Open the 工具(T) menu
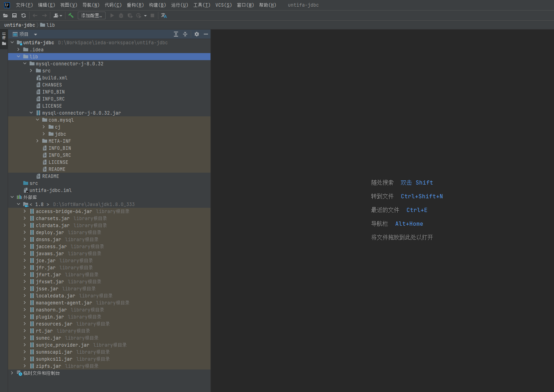This screenshot has height=392, width=554. tap(202, 5)
